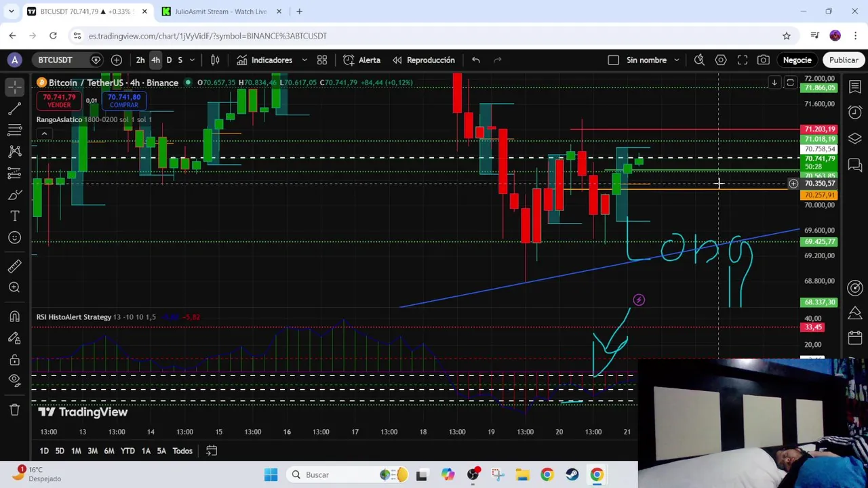Click the Publicar button
The image size is (868, 488).
click(844, 60)
